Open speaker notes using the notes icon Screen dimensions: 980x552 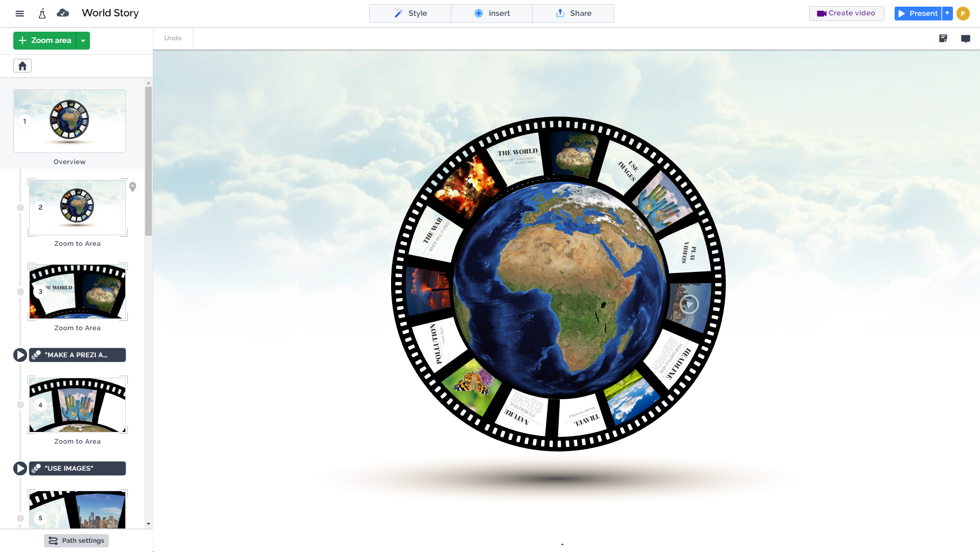pos(943,38)
